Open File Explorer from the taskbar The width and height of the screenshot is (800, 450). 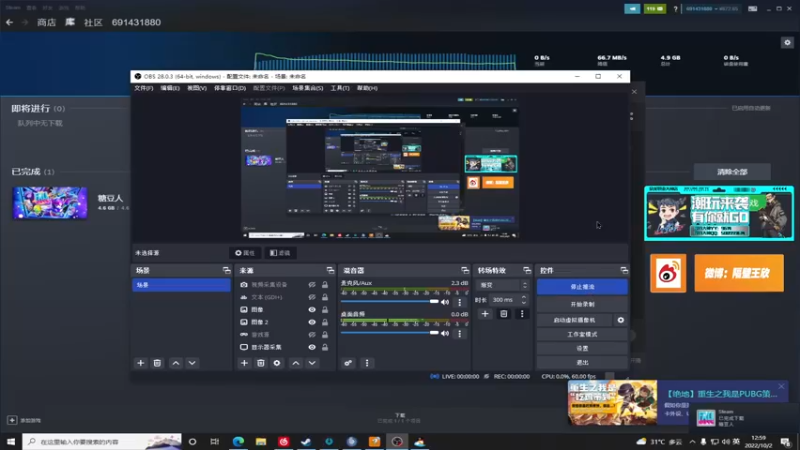coord(261,441)
